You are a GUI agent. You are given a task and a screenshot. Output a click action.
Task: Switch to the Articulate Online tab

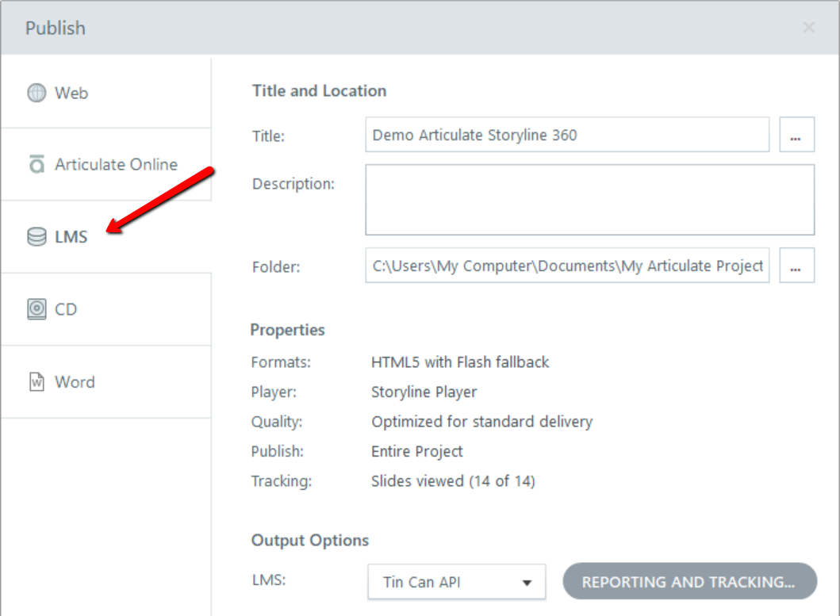106,164
